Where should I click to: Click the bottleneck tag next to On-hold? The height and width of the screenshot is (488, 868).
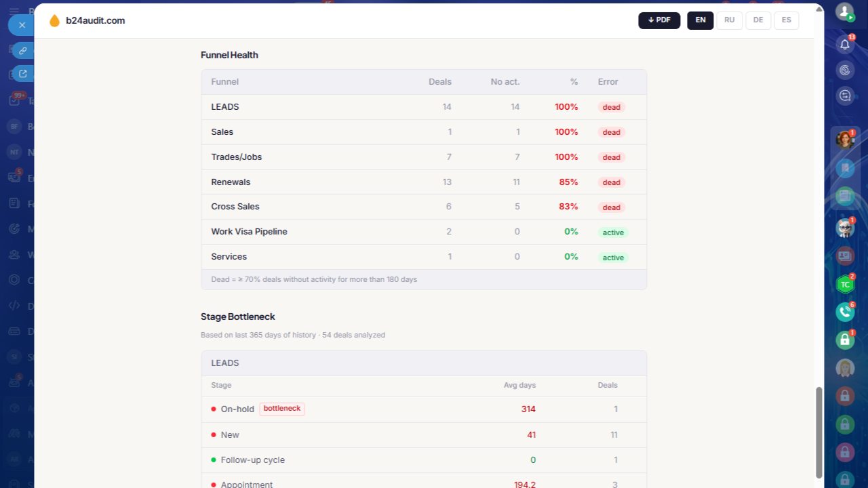pos(282,409)
